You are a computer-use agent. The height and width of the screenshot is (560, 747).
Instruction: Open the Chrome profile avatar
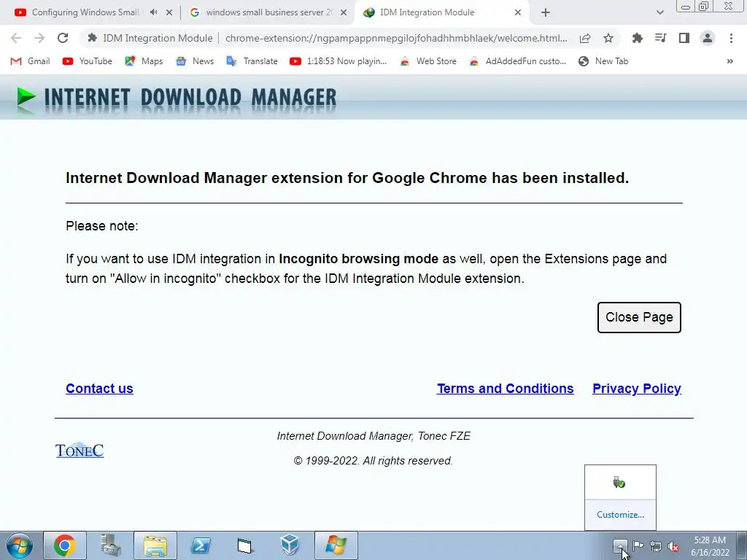[708, 38]
